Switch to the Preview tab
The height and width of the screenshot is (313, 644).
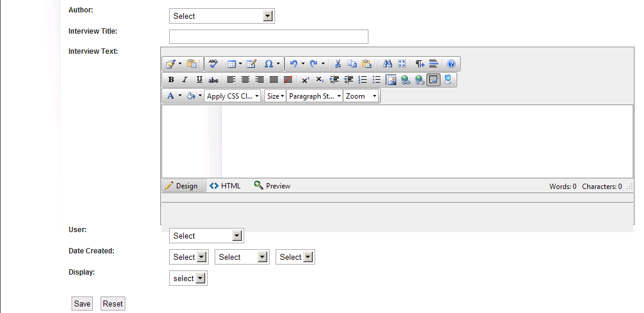click(272, 186)
